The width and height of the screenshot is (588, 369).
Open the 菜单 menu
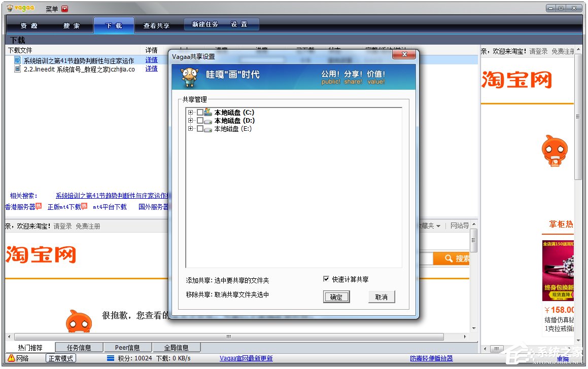coord(52,9)
